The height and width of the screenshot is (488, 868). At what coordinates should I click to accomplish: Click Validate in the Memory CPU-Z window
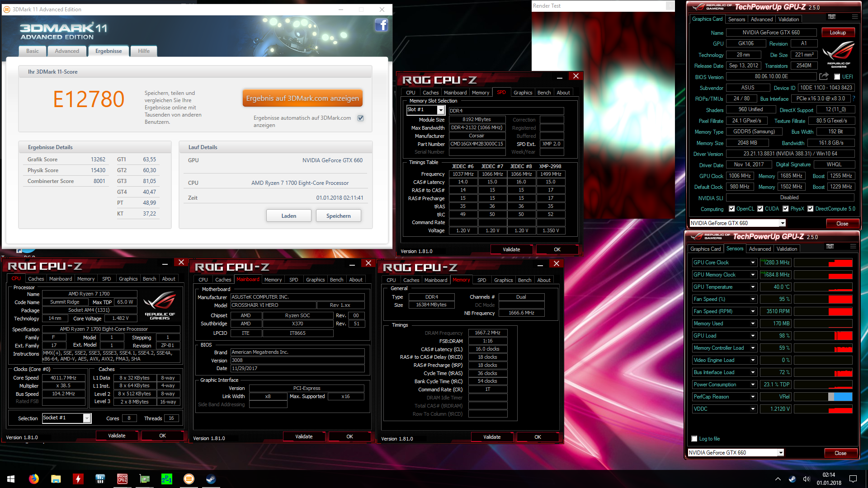pos(492,437)
